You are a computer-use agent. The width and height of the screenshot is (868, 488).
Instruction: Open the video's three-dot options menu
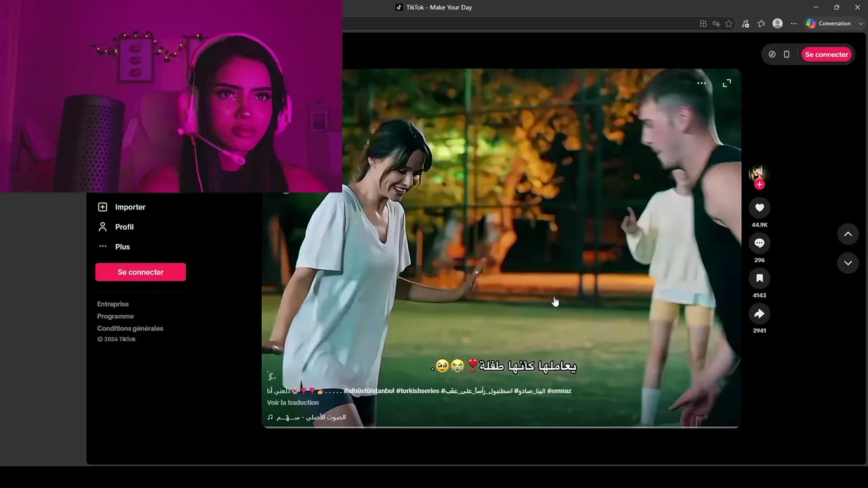[701, 83]
